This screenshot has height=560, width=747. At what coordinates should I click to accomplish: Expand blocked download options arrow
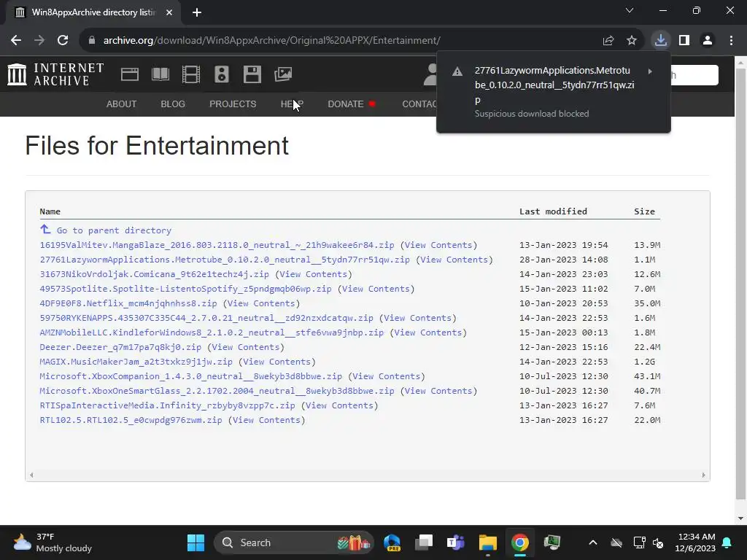pyautogui.click(x=650, y=71)
